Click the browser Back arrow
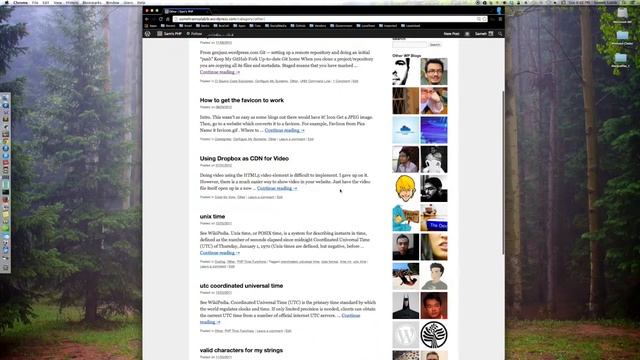640x360 pixels. 147,19
